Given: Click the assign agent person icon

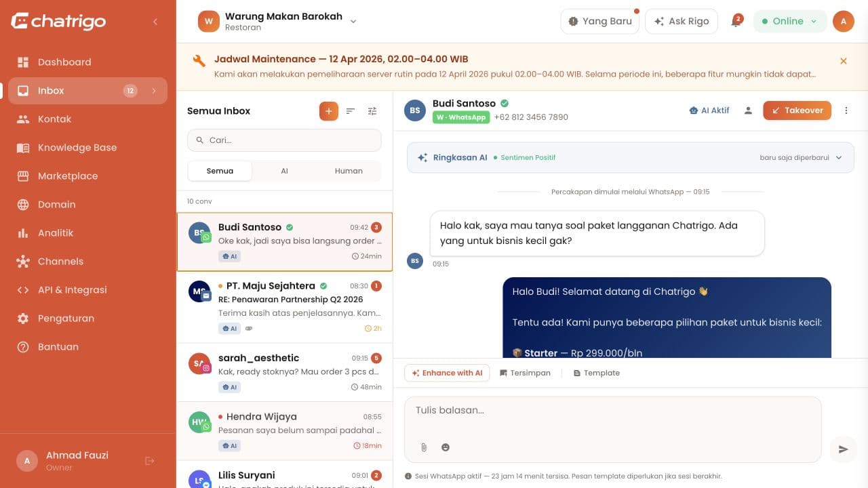Looking at the screenshot, I should pyautogui.click(x=748, y=110).
